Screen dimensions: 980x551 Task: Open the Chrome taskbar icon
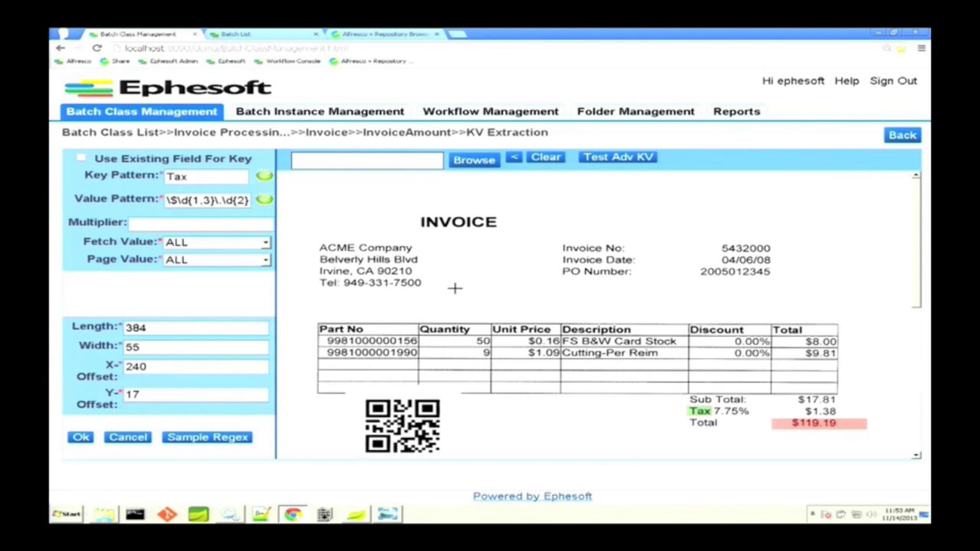coord(293,514)
